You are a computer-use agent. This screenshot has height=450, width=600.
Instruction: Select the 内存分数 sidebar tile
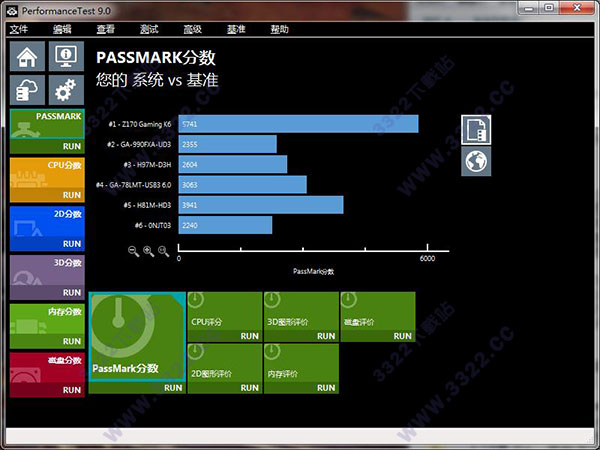coord(47,319)
